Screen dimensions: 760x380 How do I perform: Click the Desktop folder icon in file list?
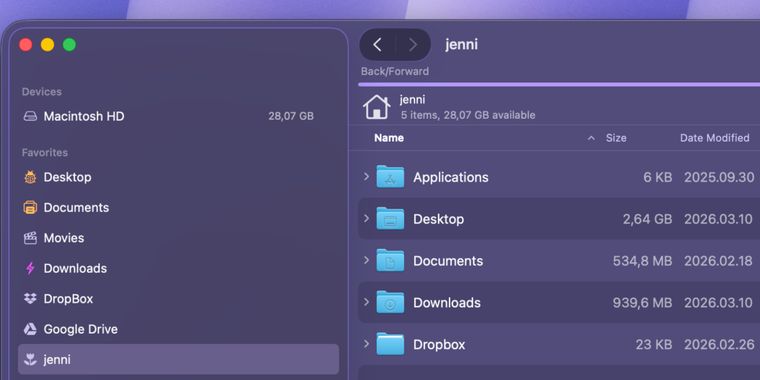[390, 219]
